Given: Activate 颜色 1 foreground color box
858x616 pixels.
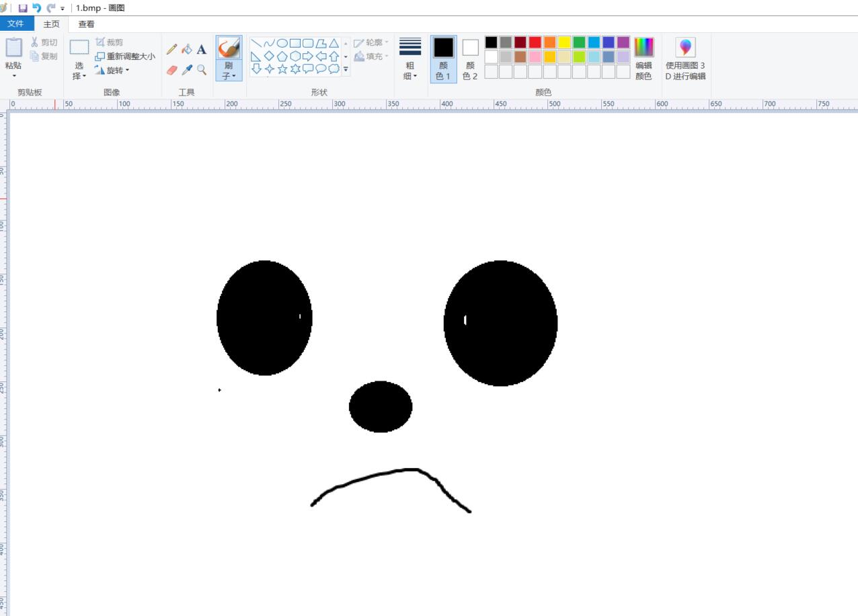Looking at the screenshot, I should click(x=443, y=59).
